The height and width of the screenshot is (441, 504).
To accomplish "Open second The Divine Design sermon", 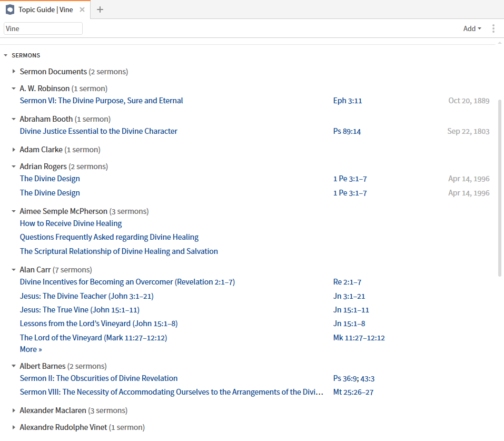I will point(50,193).
